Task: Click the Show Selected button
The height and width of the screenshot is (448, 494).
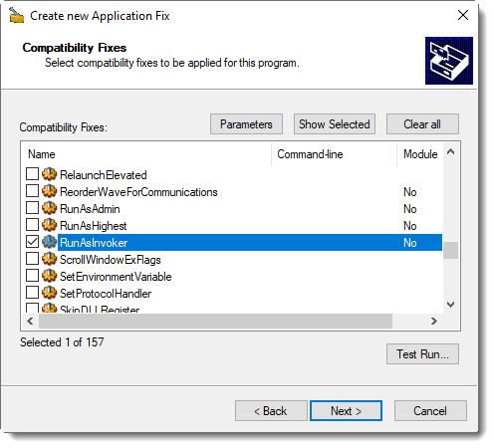Action: tap(335, 124)
